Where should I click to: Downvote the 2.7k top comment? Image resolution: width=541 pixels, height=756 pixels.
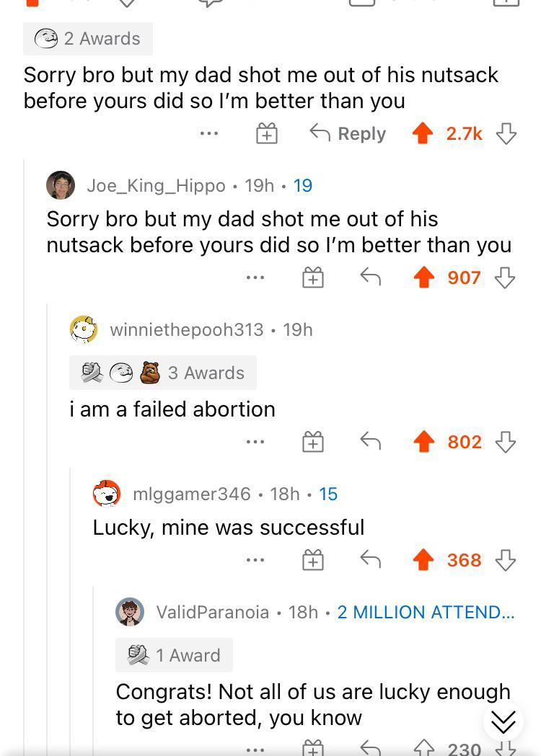pyautogui.click(x=507, y=133)
